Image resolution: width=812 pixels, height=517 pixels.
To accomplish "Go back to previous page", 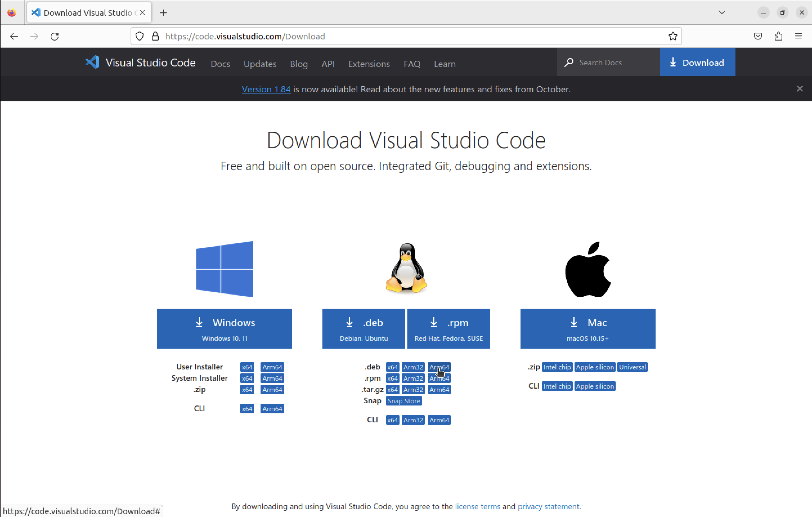I will coord(14,36).
